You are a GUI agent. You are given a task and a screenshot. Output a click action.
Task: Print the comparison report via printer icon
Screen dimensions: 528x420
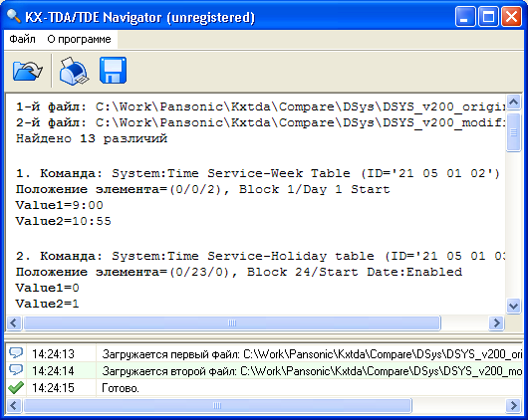click(x=74, y=71)
